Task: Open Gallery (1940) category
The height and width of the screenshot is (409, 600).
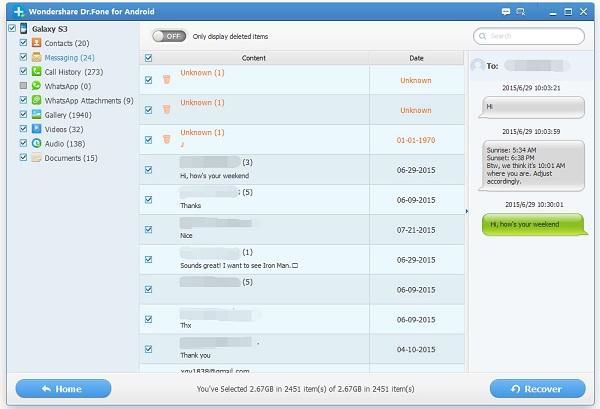Action: pyautogui.click(x=68, y=115)
